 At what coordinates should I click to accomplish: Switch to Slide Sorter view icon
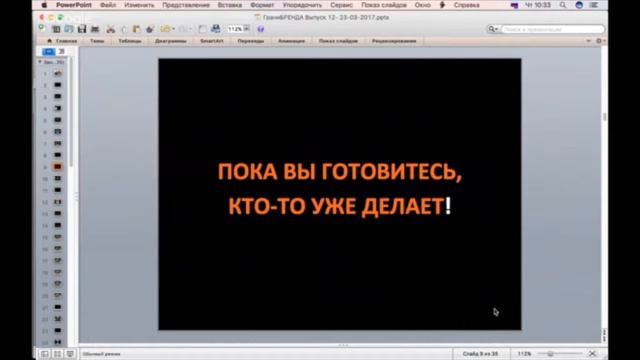click(x=57, y=353)
